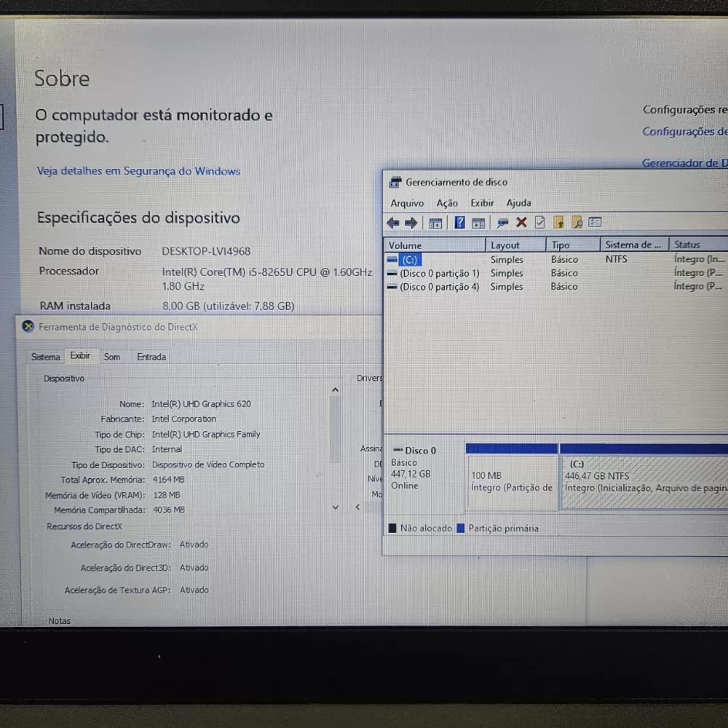Click the red X delete icon
This screenshot has width=728, height=728.
pos(521,222)
